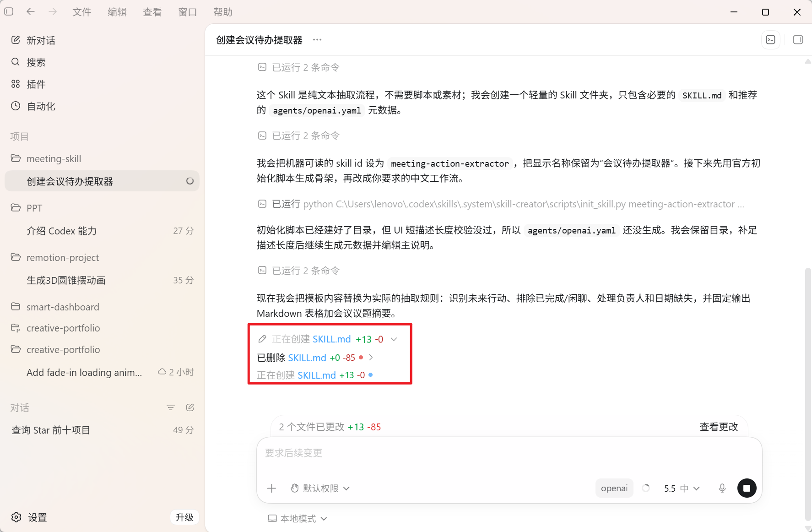Viewport: 812px width, 532px height.
Task: Open the 本地模式 dropdown
Action: pyautogui.click(x=298, y=518)
